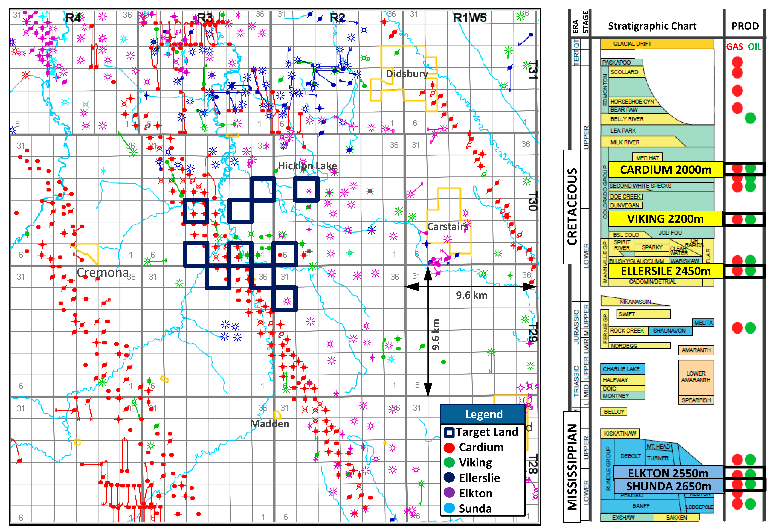The height and width of the screenshot is (532, 775).
Task: Click the navy Ellerslie legend dot
Action: [x=449, y=478]
